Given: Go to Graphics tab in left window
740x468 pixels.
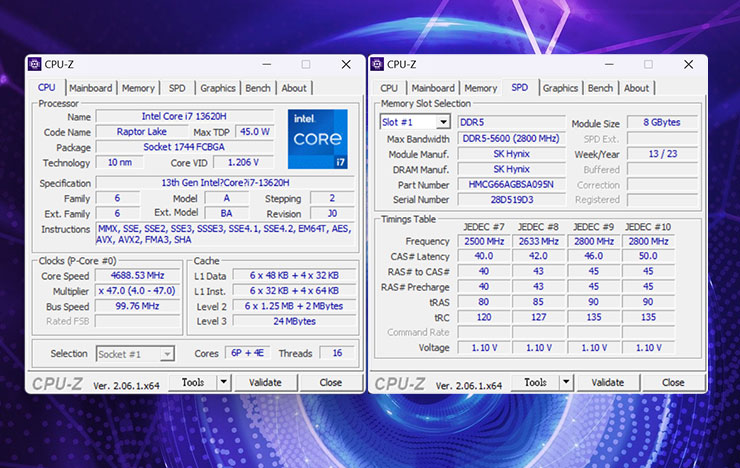Looking at the screenshot, I should (x=218, y=88).
